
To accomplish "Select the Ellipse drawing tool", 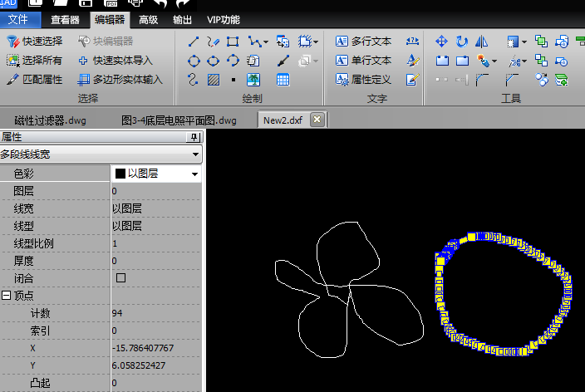I will coord(213,61).
